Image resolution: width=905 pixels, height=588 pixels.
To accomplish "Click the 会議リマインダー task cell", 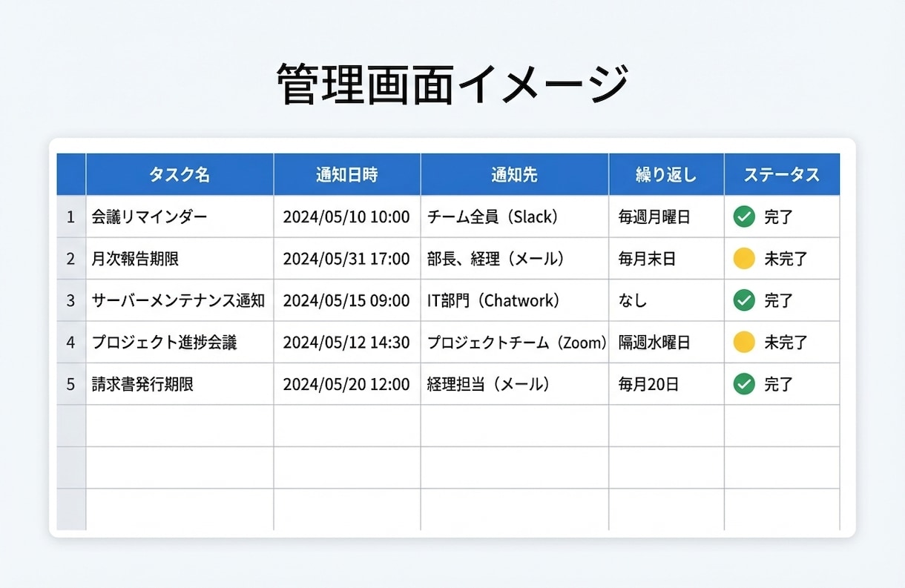I will (x=180, y=217).
